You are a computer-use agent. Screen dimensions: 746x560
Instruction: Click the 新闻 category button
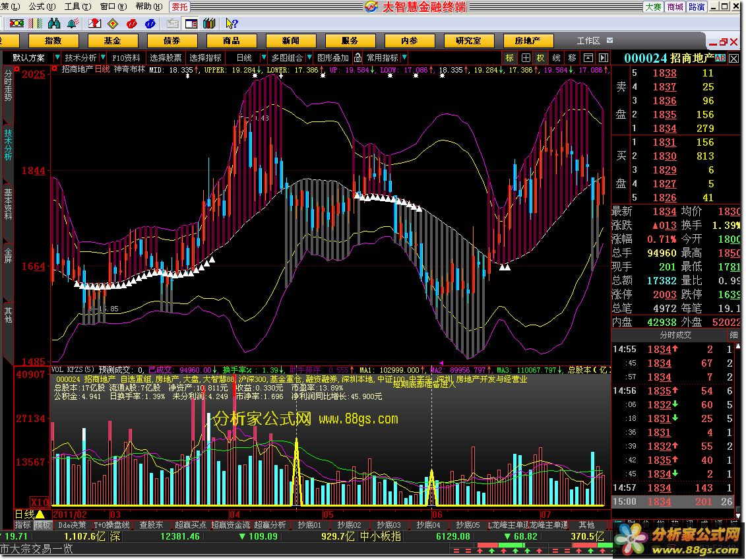click(290, 40)
